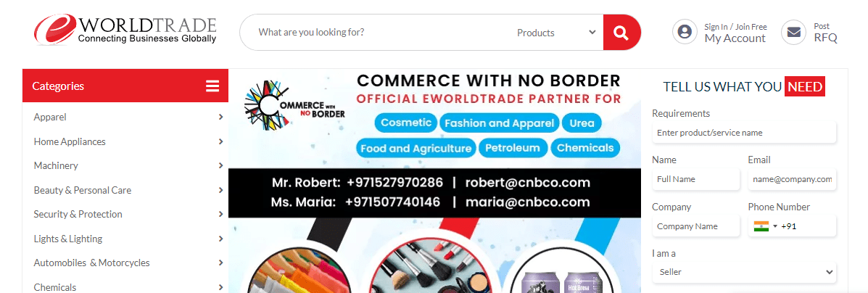Select Beauty & Personal Care category

coord(83,190)
